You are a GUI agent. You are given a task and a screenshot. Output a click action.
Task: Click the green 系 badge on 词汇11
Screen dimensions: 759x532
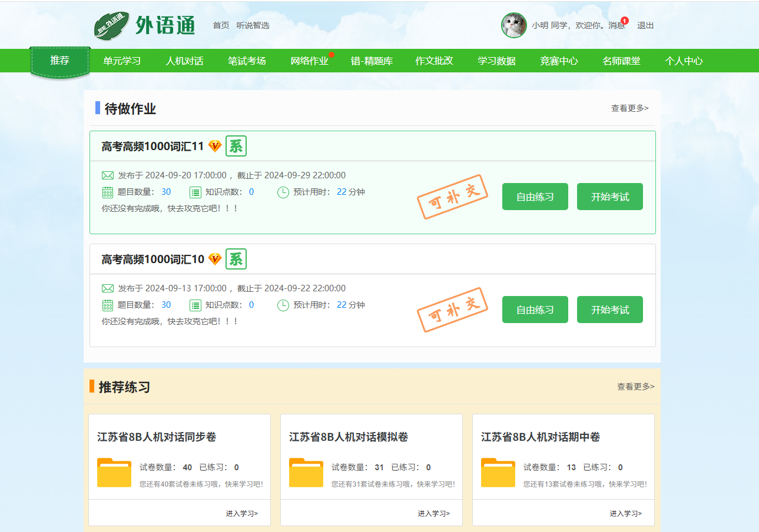click(x=236, y=146)
